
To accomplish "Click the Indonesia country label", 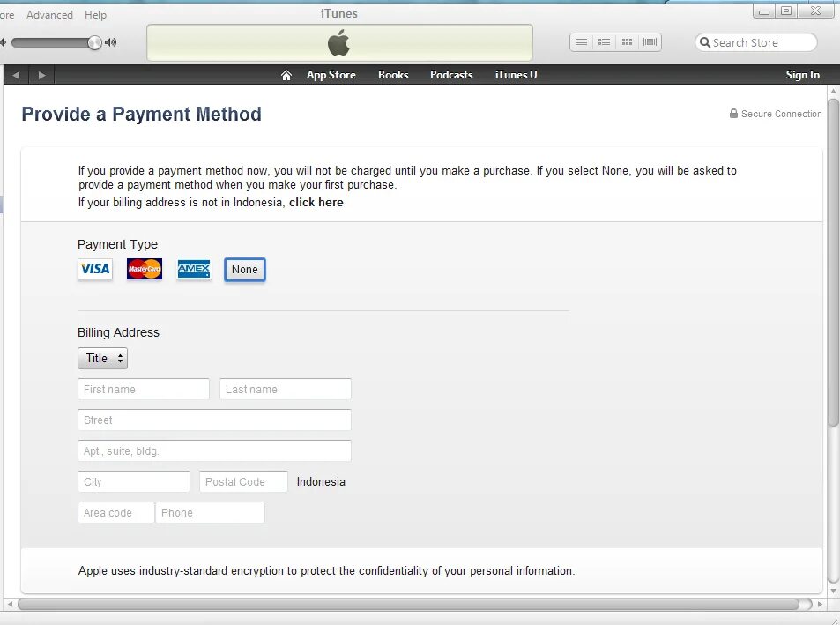I will 321,482.
